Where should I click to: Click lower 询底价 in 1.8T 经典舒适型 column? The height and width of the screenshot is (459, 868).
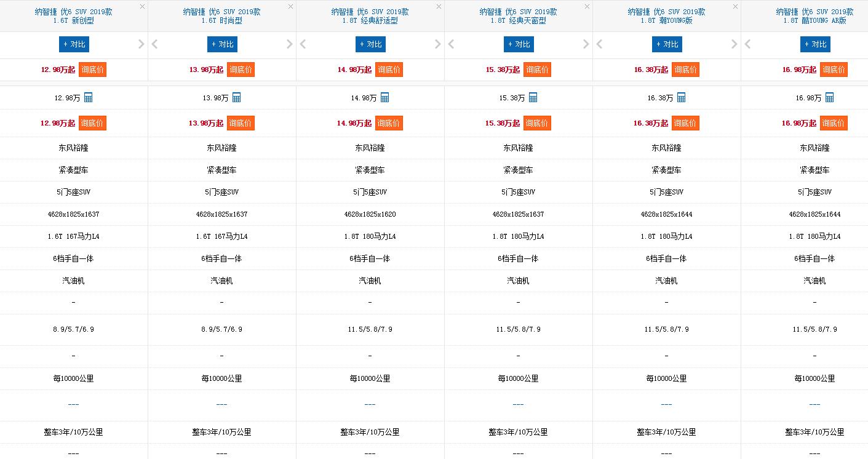(x=389, y=123)
